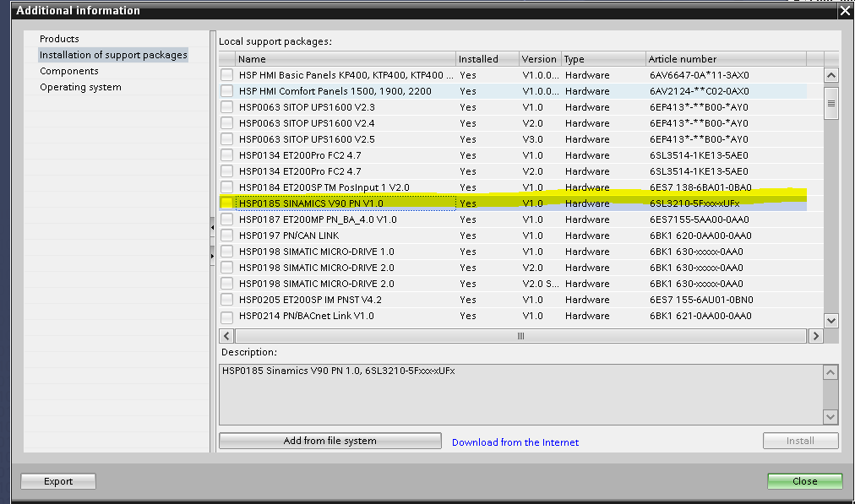The image size is (855, 504).
Task: Click the Export button
Action: click(x=58, y=481)
